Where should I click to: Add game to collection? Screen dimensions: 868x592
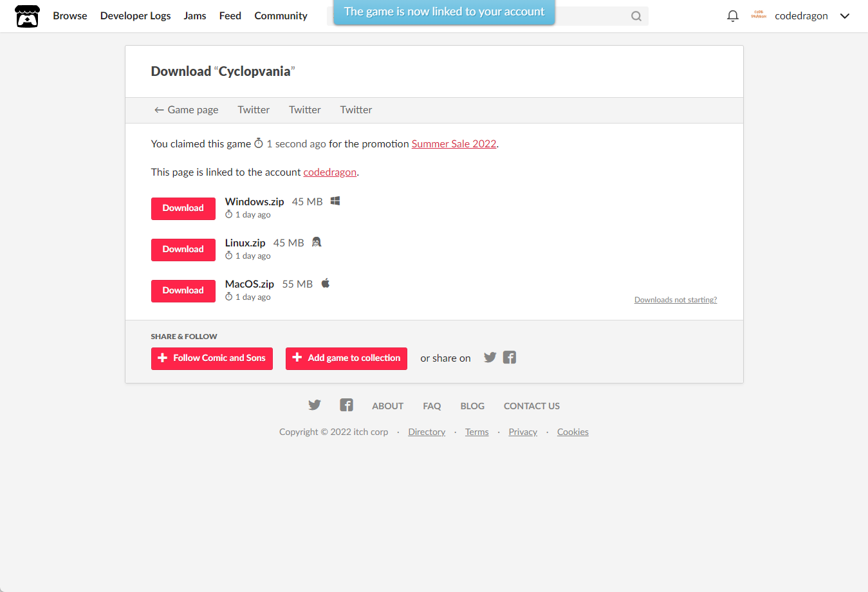346,358
